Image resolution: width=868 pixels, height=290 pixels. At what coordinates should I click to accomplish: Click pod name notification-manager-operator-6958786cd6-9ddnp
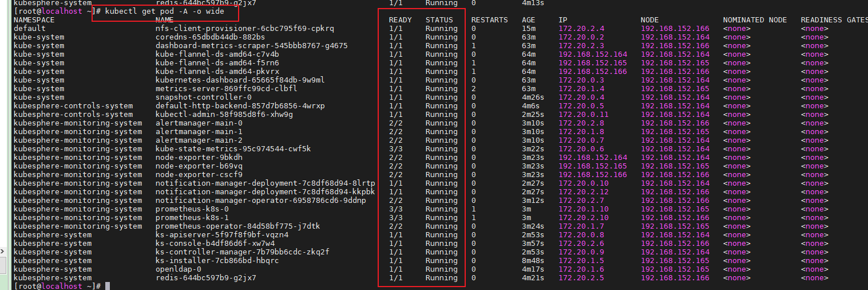click(x=261, y=201)
